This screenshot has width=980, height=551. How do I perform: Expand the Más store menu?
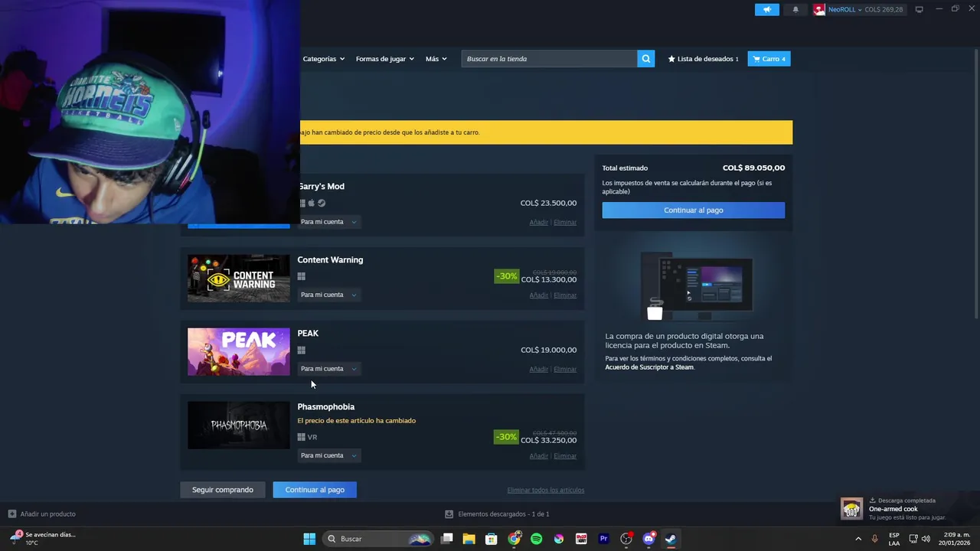point(436,59)
